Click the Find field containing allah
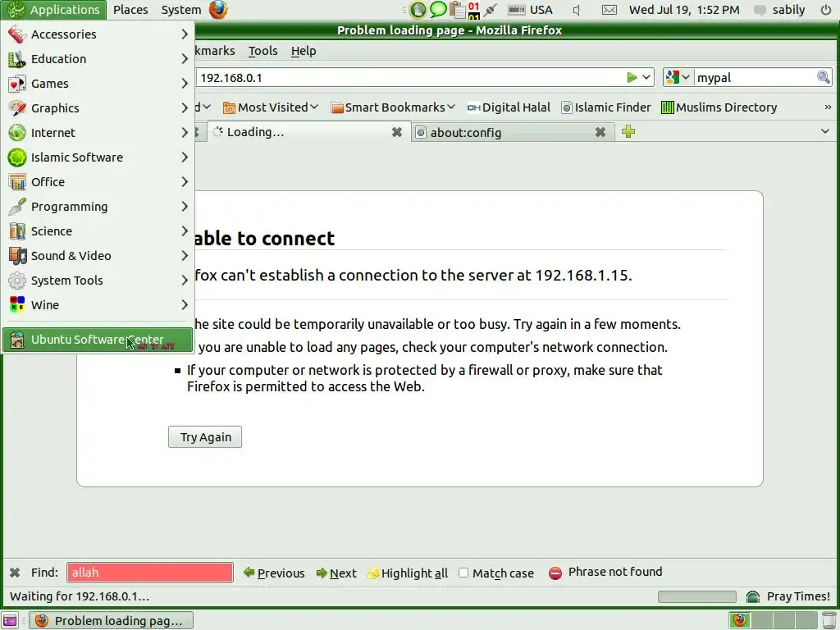The width and height of the screenshot is (840, 630). 150,573
